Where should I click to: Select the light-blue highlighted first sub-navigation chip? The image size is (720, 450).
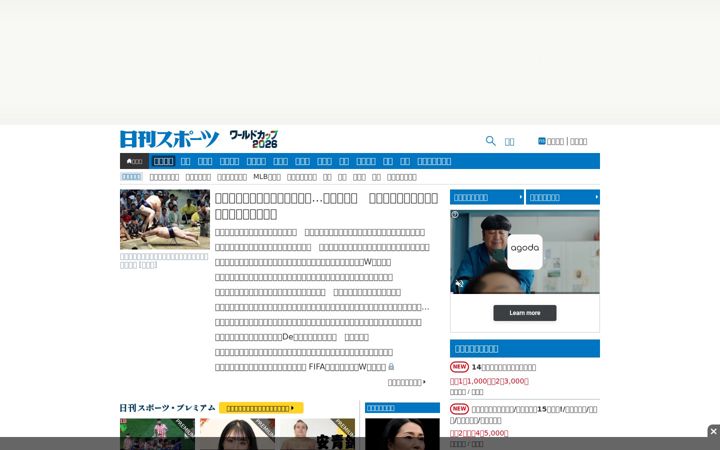pyautogui.click(x=131, y=177)
